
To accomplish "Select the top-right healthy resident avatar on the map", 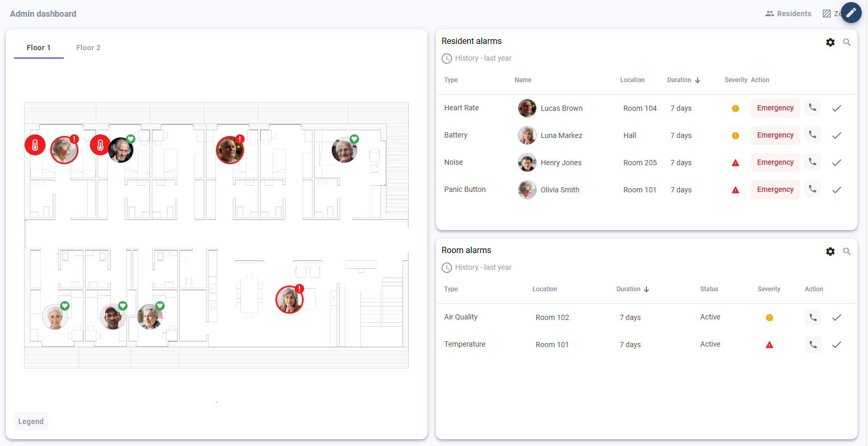I will [x=344, y=150].
